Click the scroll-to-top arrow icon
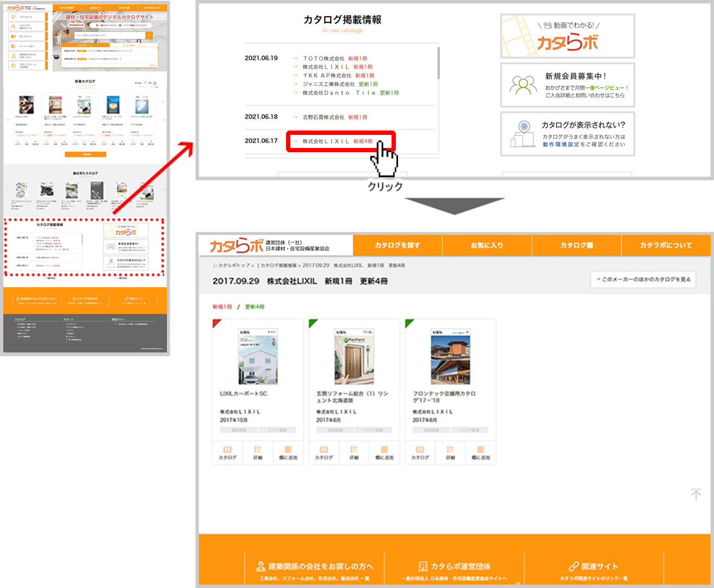The width and height of the screenshot is (714, 588). coord(696,494)
